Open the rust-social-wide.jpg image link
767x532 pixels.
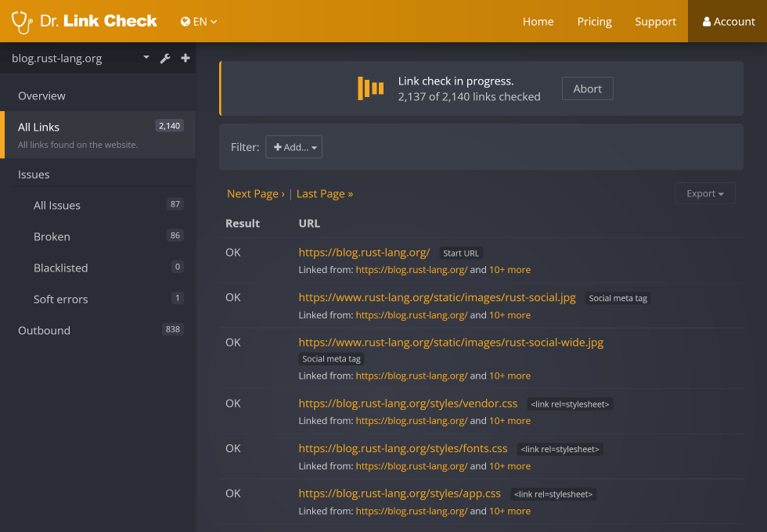point(451,343)
